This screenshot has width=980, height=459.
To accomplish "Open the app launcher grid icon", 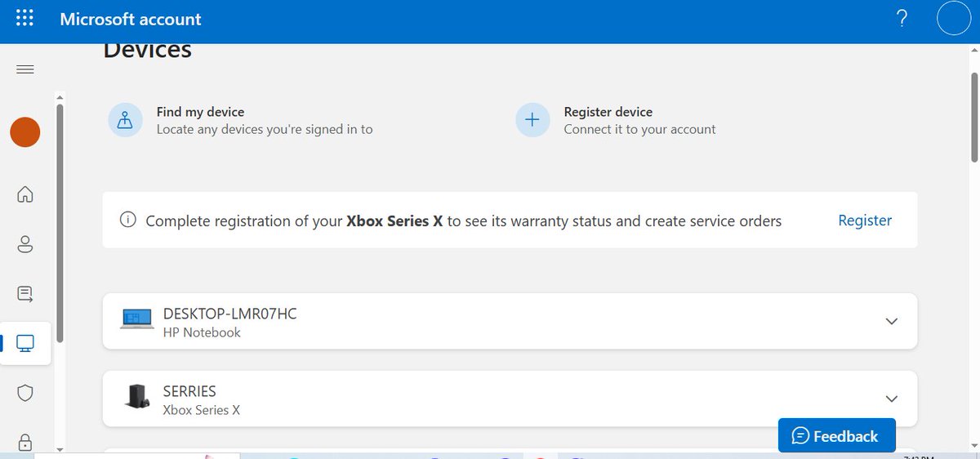I will (x=25, y=18).
